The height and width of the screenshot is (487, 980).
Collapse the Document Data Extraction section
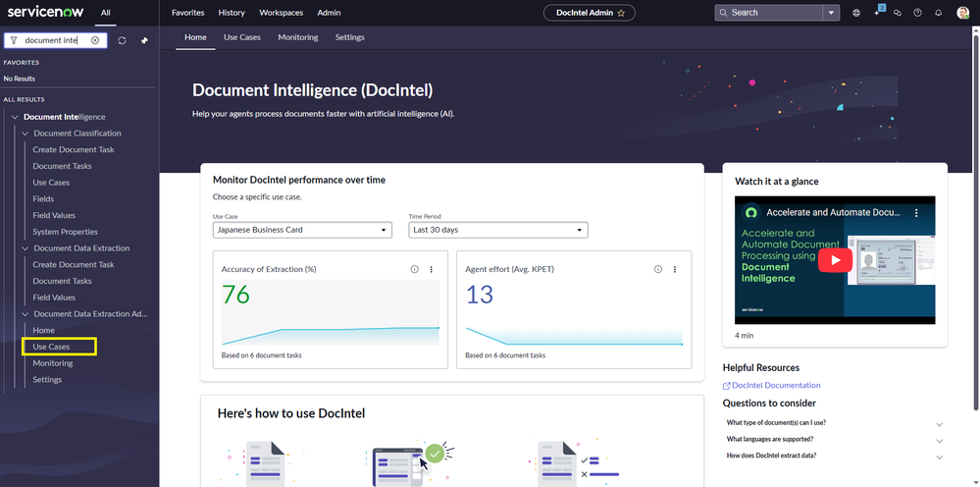tap(25, 248)
